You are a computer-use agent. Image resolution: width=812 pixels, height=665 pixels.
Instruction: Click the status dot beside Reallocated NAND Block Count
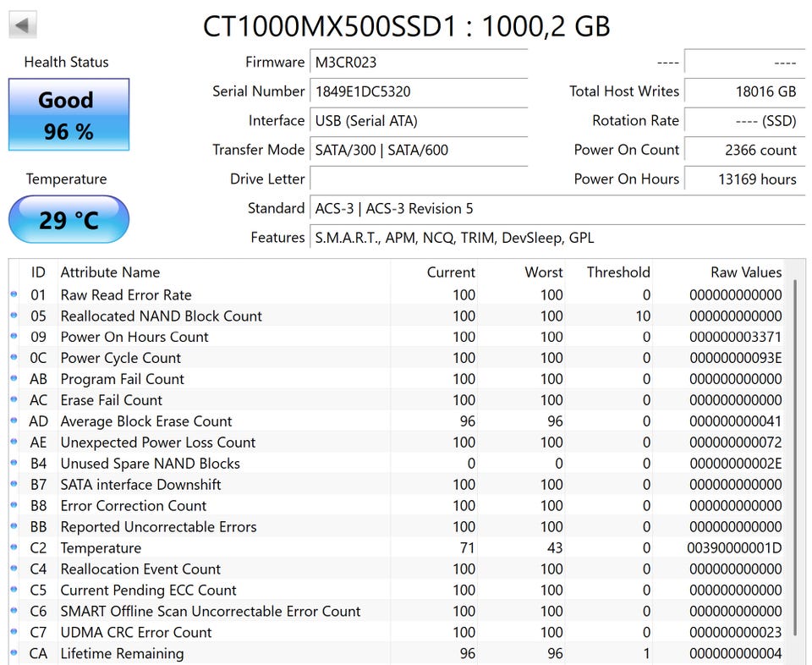[x=14, y=316]
